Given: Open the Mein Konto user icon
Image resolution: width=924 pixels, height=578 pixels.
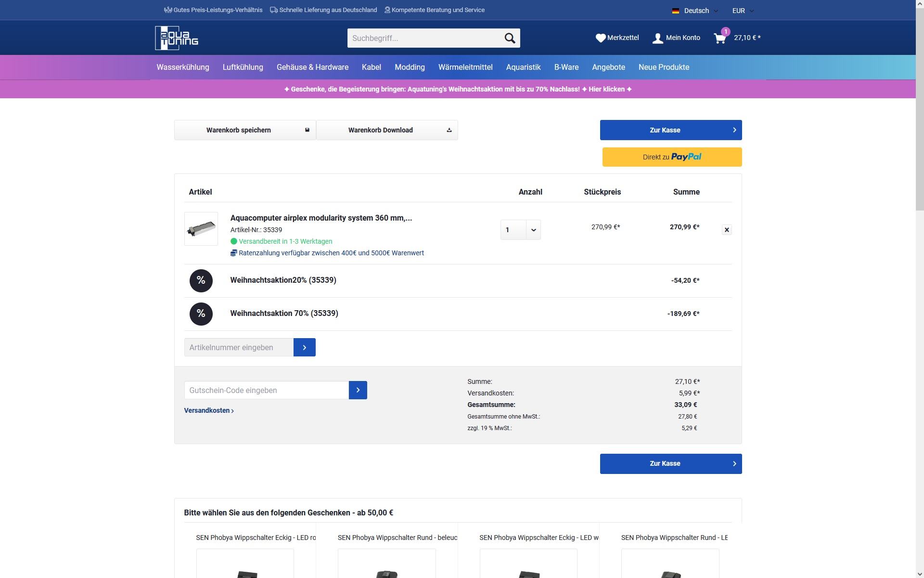Looking at the screenshot, I should tap(657, 38).
